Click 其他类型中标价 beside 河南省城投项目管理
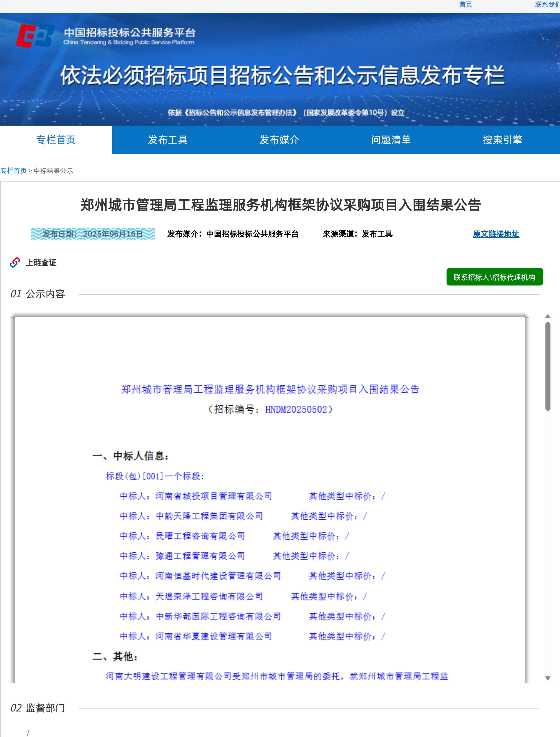The height and width of the screenshot is (737, 560). [x=347, y=496]
